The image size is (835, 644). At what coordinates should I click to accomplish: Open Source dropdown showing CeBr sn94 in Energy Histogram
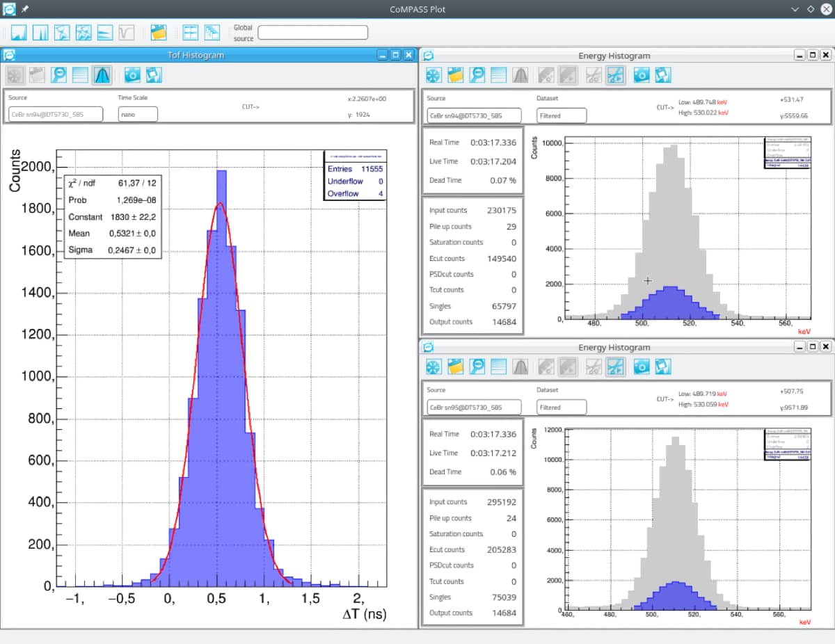tap(474, 115)
